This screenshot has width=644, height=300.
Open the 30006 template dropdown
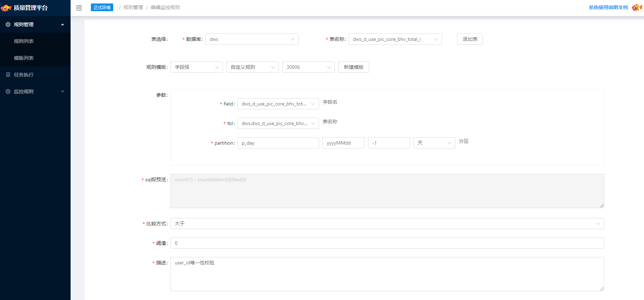tap(309, 67)
